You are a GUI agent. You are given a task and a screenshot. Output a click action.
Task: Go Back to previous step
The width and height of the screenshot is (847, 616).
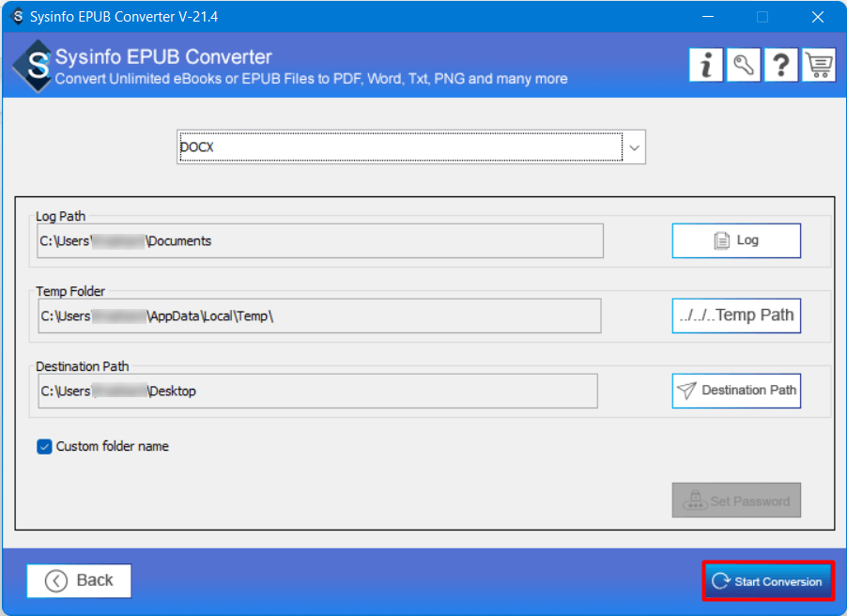[79, 581]
